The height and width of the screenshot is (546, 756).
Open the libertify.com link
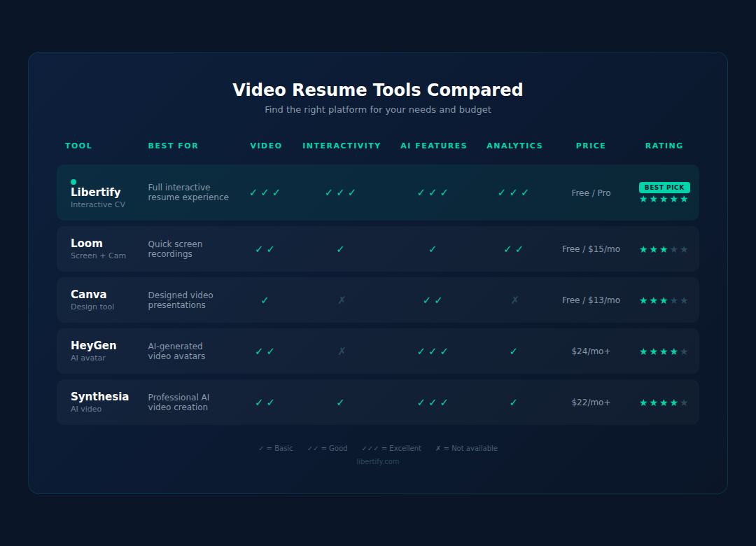(378, 461)
